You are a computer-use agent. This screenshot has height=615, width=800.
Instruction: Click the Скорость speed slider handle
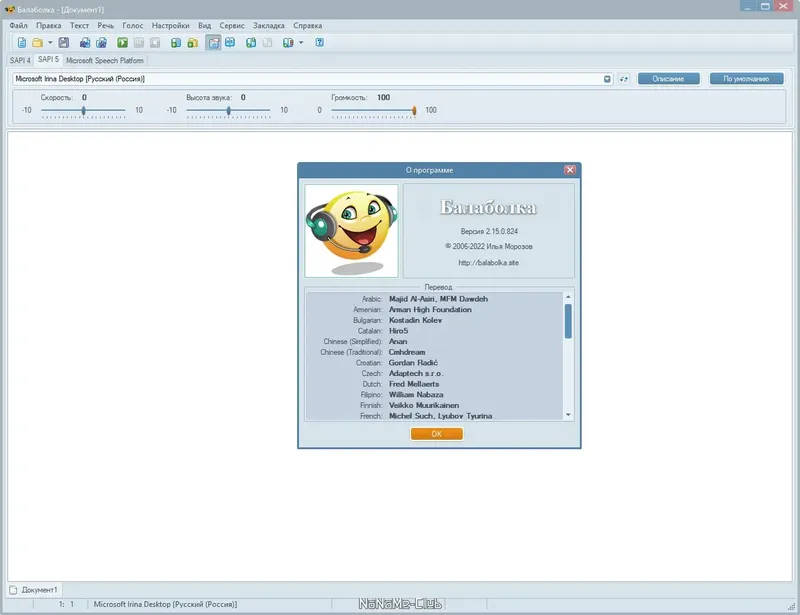(x=84, y=110)
